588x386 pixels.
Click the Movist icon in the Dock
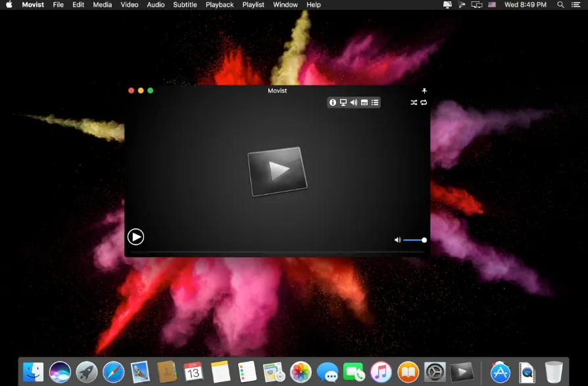462,372
